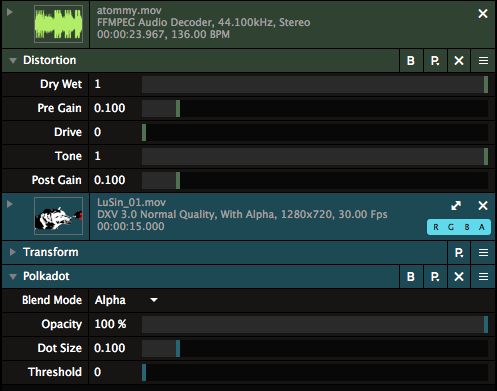Click the Threshold label
This screenshot has width=497, height=391.
[55, 372]
